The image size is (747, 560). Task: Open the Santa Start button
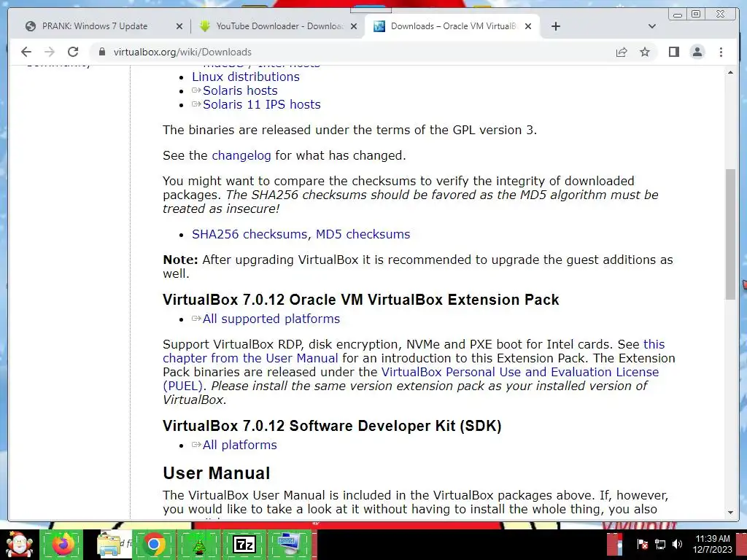[x=19, y=544]
